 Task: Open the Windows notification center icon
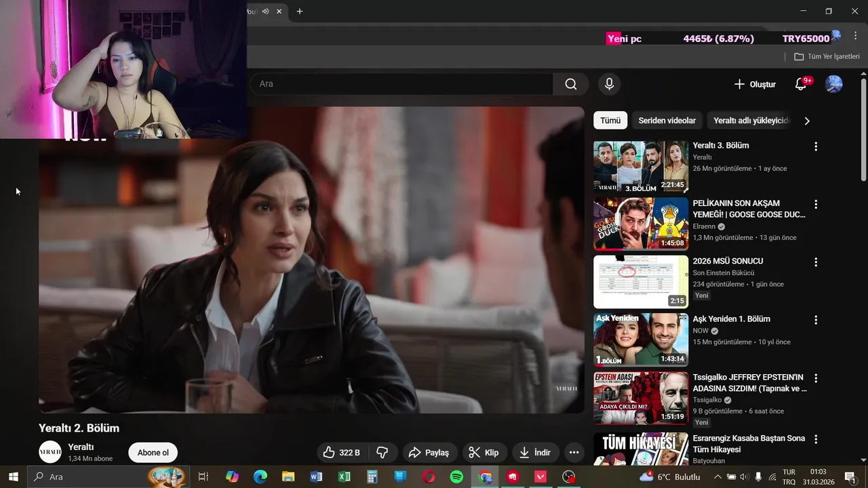tap(850, 477)
